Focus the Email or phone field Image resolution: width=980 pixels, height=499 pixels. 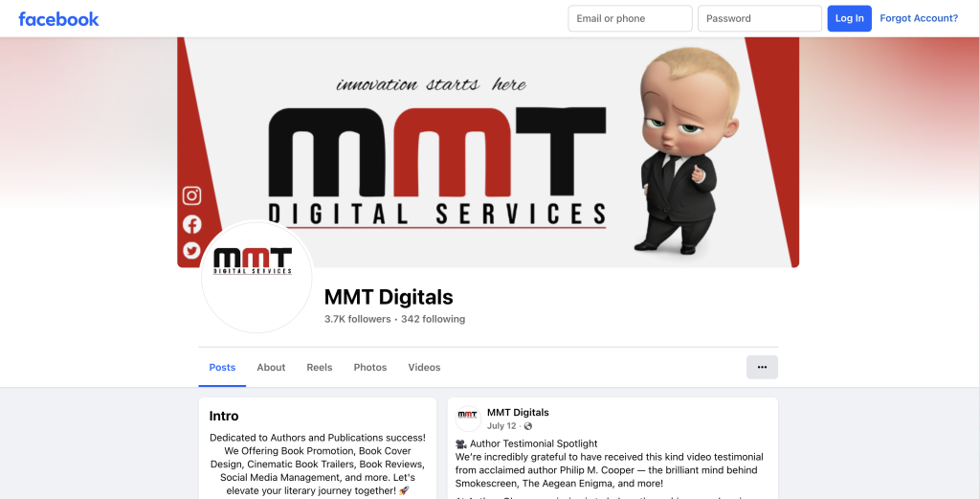[630, 18]
